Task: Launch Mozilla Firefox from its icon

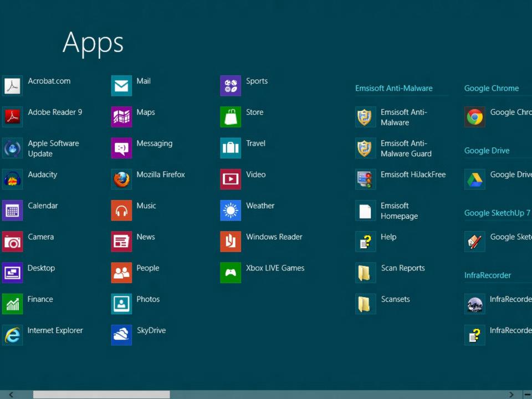Action: click(121, 180)
